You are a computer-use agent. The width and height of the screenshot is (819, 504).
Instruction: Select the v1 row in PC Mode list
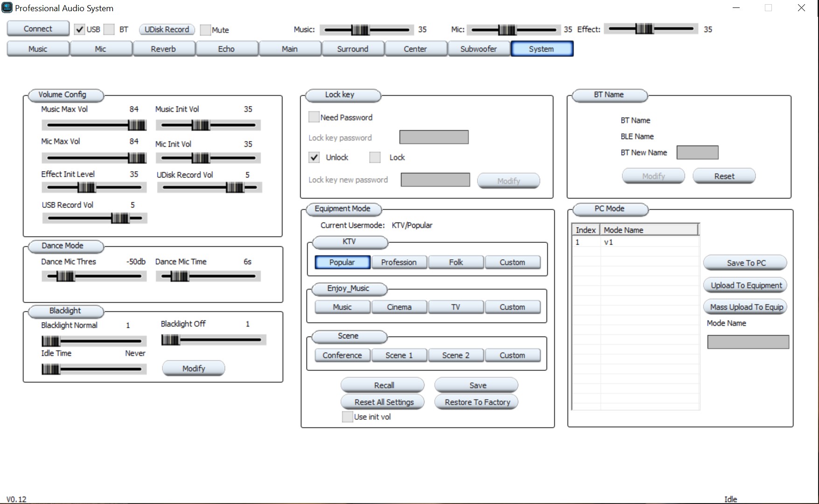point(635,242)
